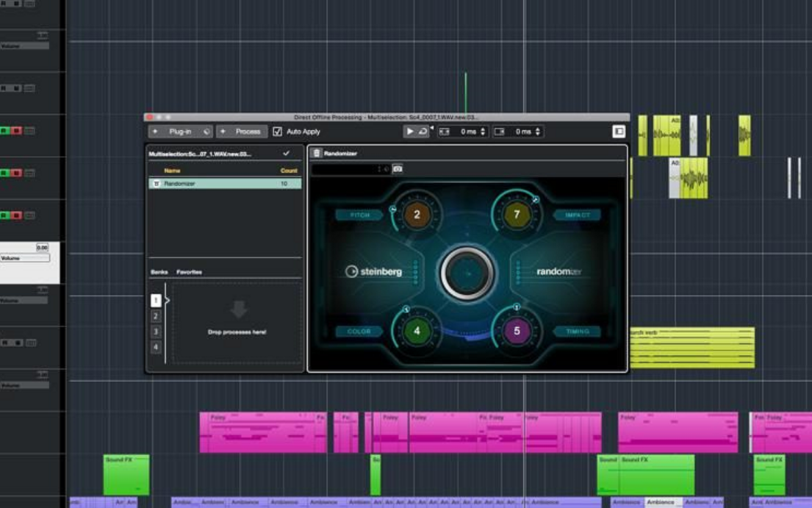The image size is (812, 508).
Task: Add a plug-in via the Plug-in button
Action: pos(180,132)
